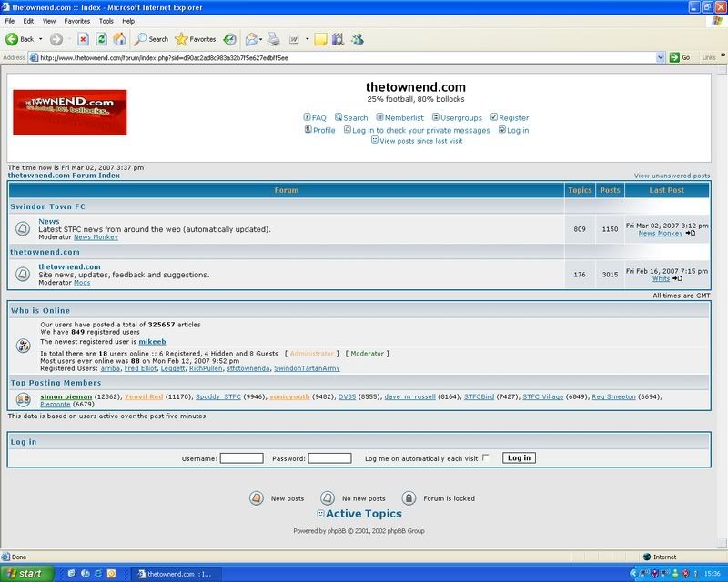
Task: Expand the Address bar dropdown
Action: point(661,57)
